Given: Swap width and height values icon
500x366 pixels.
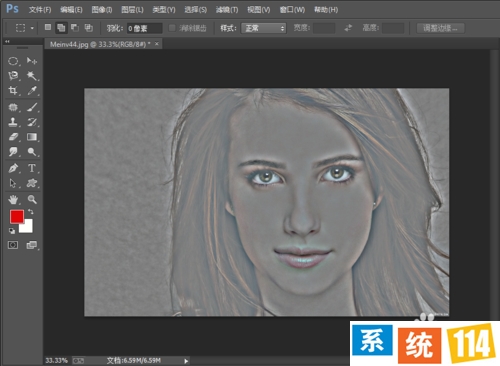Looking at the screenshot, I should [x=348, y=28].
